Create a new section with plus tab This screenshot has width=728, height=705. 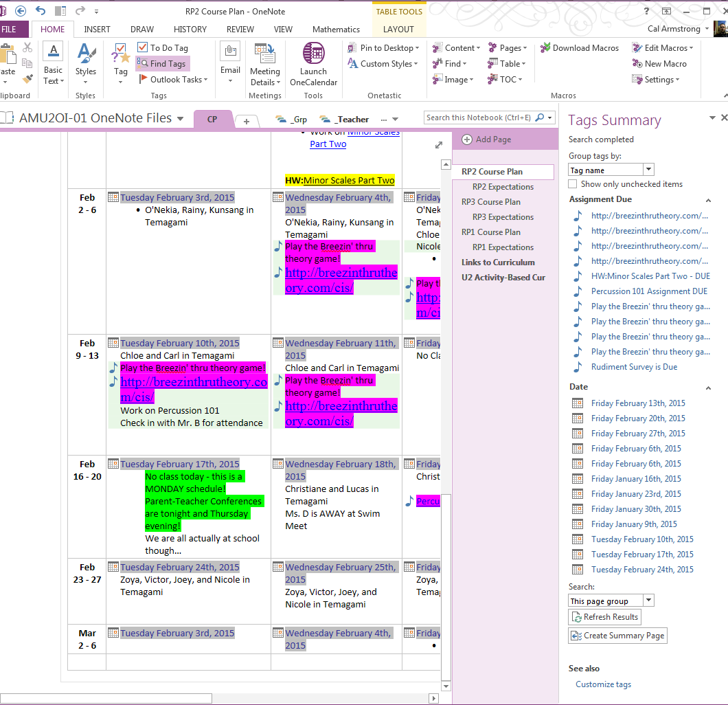tap(247, 121)
